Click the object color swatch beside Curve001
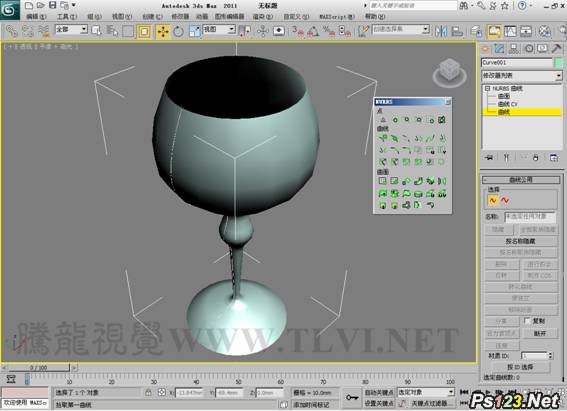The width and height of the screenshot is (567, 411). point(559,63)
